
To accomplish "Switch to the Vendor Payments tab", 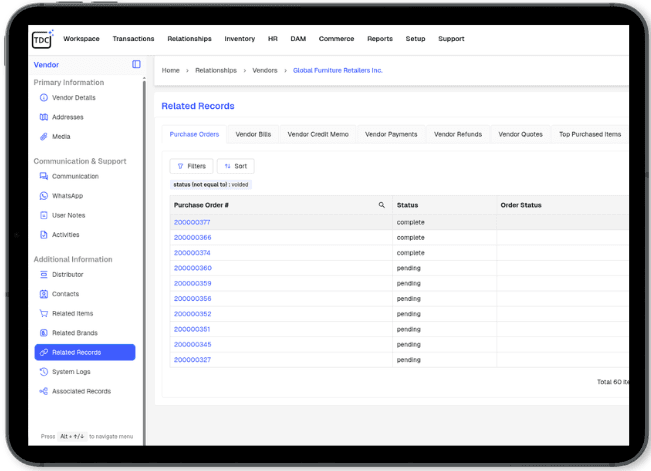I will coord(391,134).
